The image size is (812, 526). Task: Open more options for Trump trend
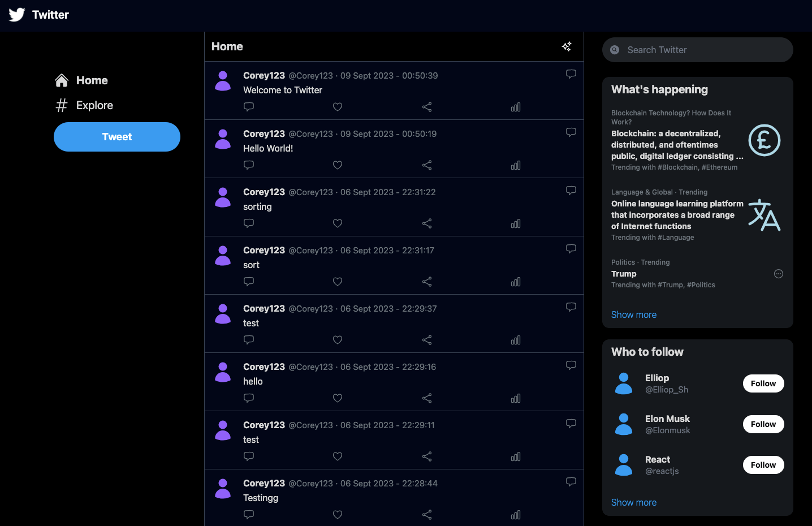(779, 274)
